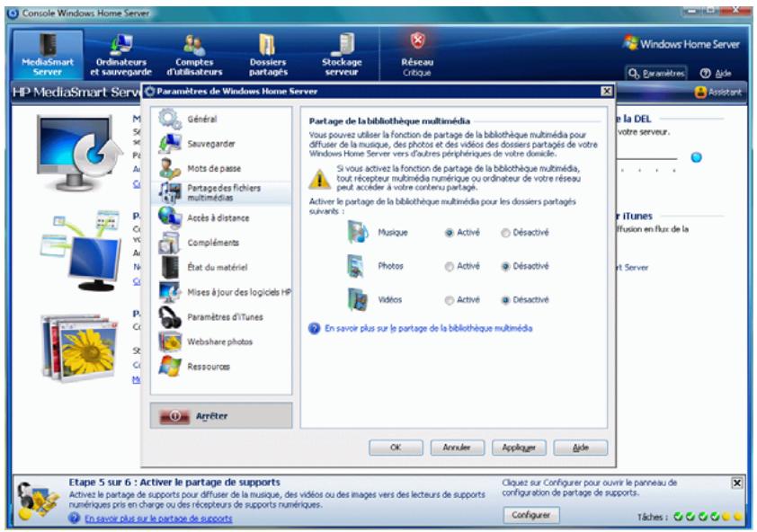The width and height of the screenshot is (757, 532).
Task: Click the Accès à distance label
Action: (218, 218)
